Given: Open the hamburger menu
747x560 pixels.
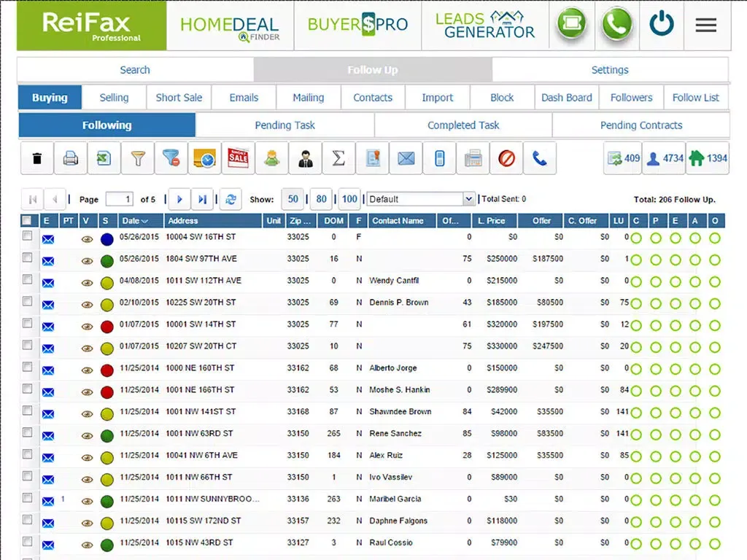Looking at the screenshot, I should point(706,25).
